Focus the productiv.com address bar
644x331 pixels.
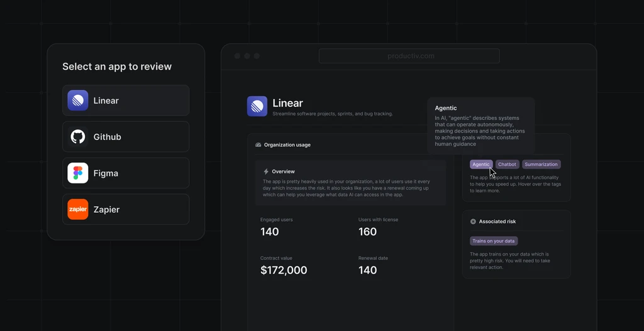[409, 56]
